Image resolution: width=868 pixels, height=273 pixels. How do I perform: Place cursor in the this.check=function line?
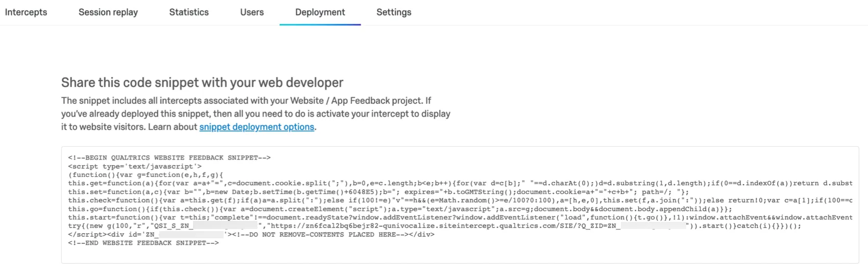tap(306, 200)
